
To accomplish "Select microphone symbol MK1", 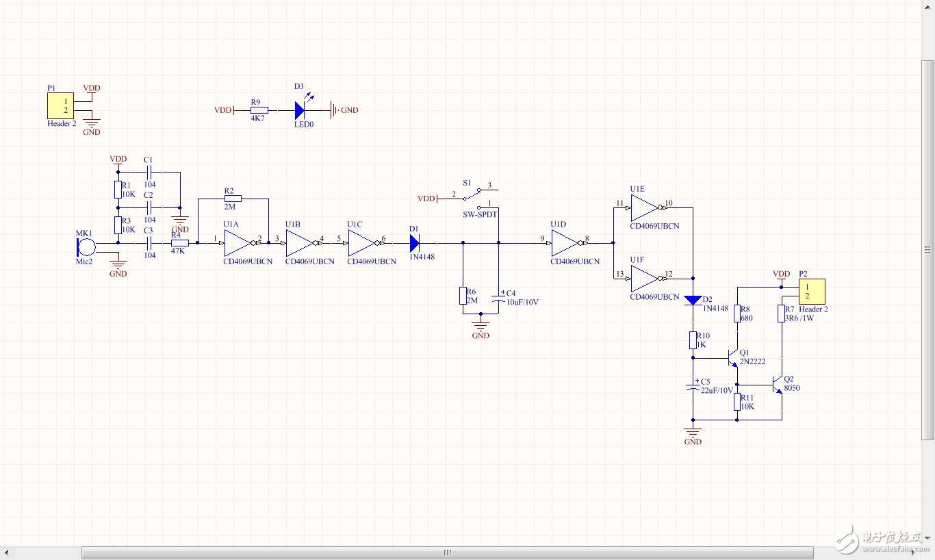I will click(86, 246).
